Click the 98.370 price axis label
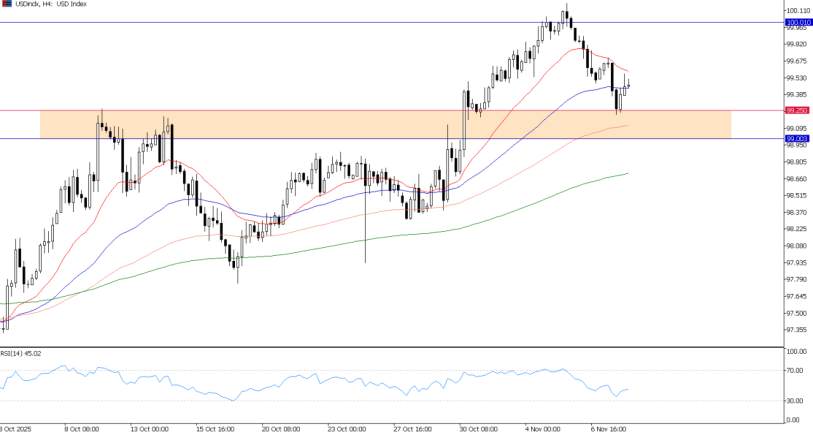This screenshot has width=813, height=435. pos(797,212)
